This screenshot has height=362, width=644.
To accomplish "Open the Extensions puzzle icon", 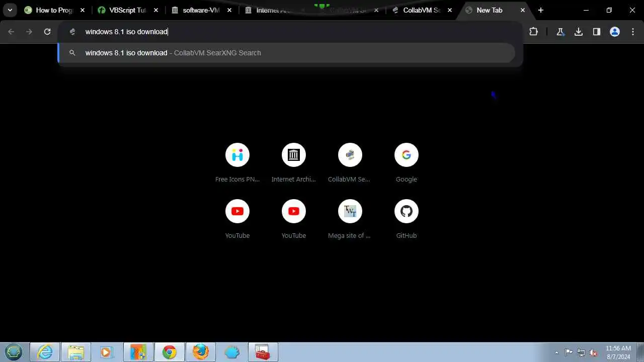I will (x=534, y=32).
